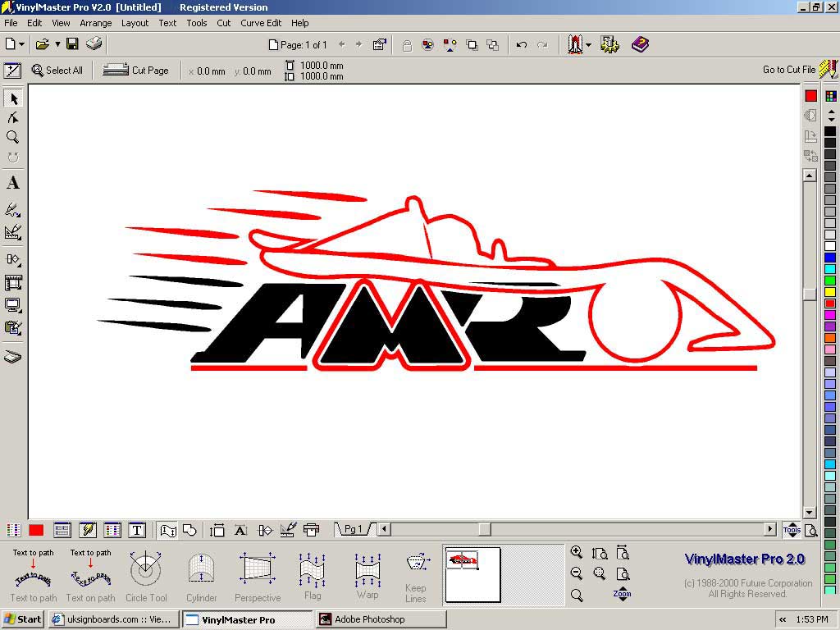Screen dimensions: 840x630
Task: Open the Curve Edit menu
Action: [x=261, y=23]
